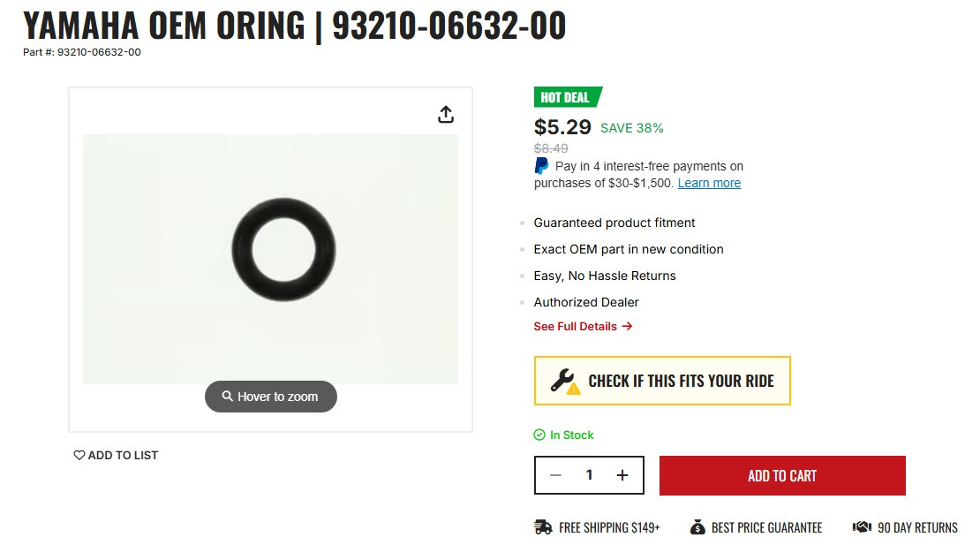Increase quantity with the plus button
The height and width of the screenshot is (560, 980).
pos(622,475)
